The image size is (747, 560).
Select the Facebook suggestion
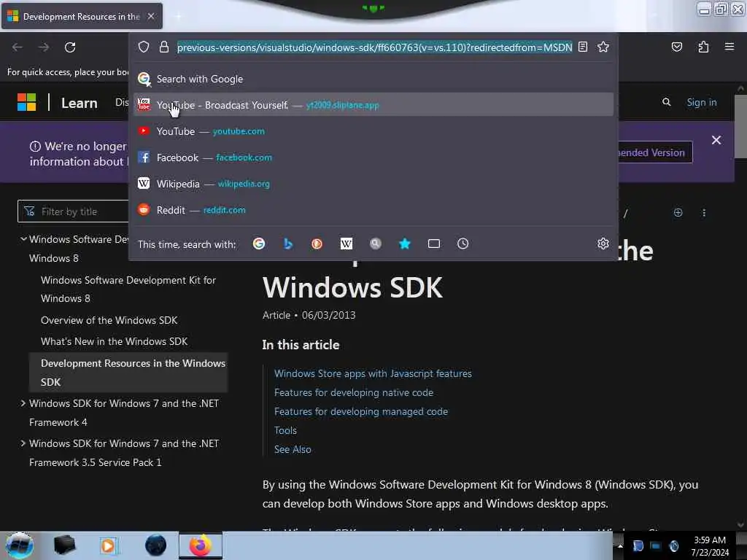tap(373, 157)
